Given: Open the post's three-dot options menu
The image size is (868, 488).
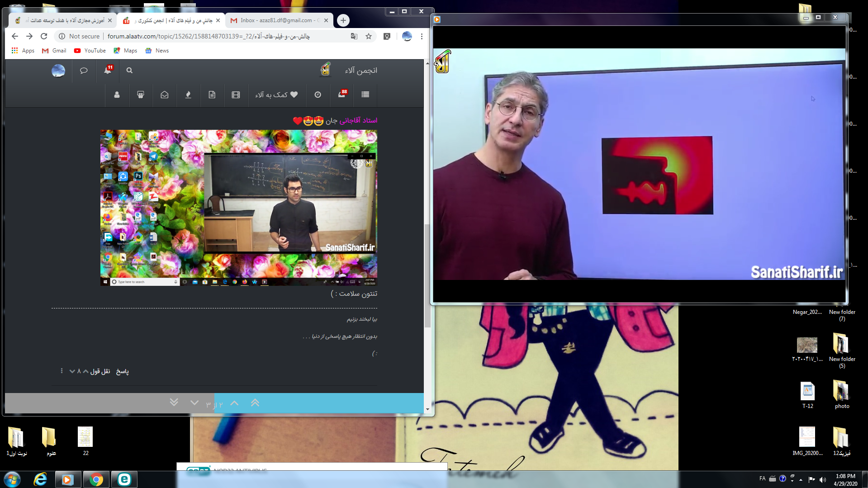Looking at the screenshot, I should tap(62, 371).
